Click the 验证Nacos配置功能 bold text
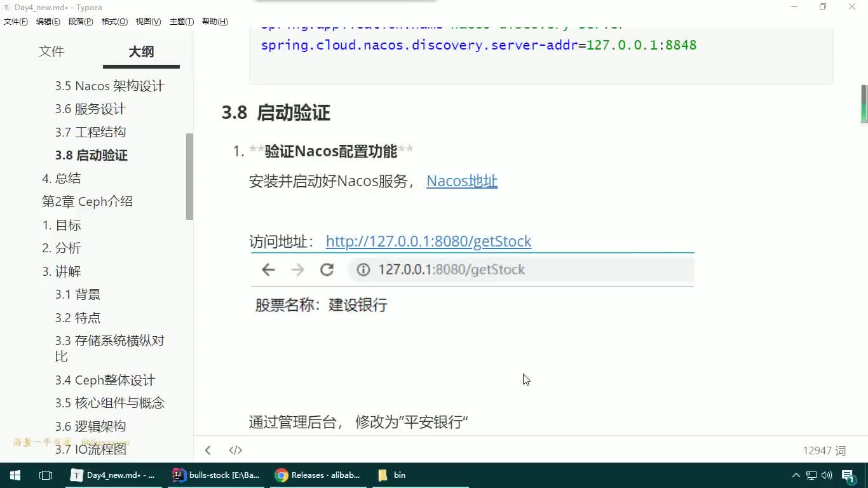Screen dimensions: 868x488 [331, 151]
